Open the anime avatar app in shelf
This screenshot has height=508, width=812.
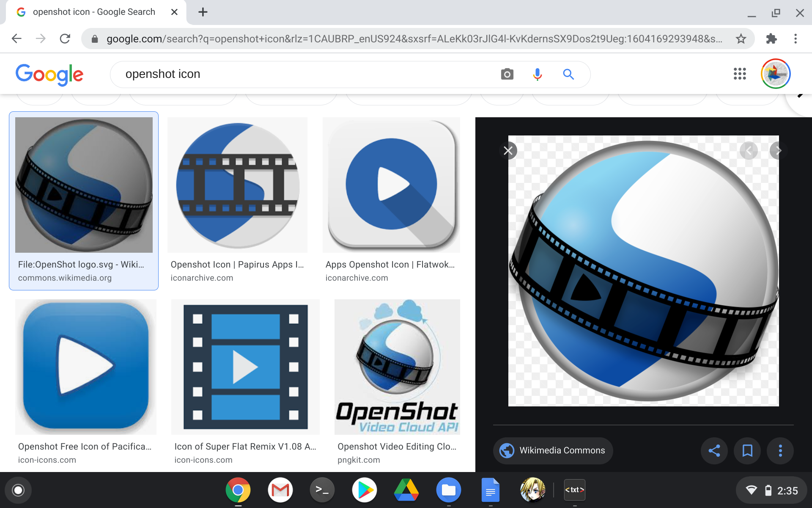point(532,490)
